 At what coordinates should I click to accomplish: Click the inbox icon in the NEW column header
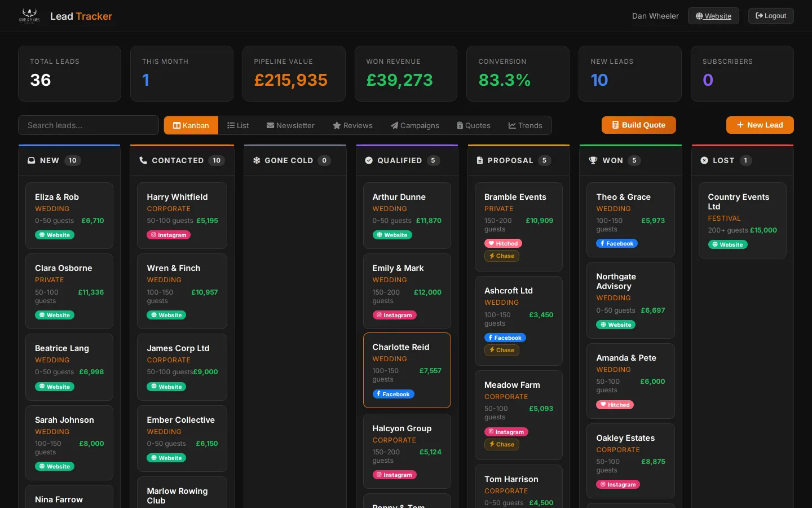pyautogui.click(x=32, y=160)
